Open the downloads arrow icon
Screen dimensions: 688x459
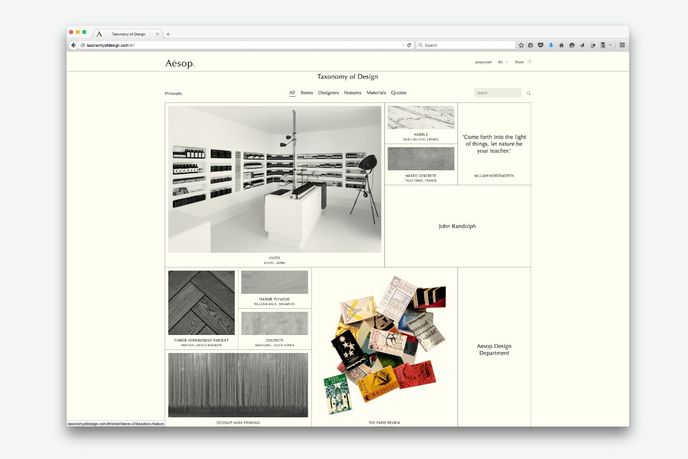(x=551, y=45)
